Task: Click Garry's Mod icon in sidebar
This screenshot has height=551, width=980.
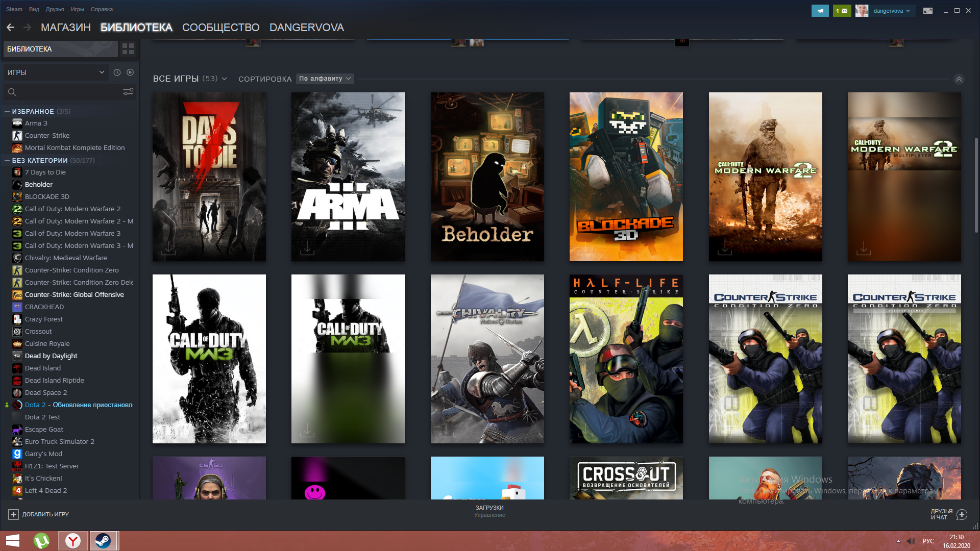Action: point(17,454)
